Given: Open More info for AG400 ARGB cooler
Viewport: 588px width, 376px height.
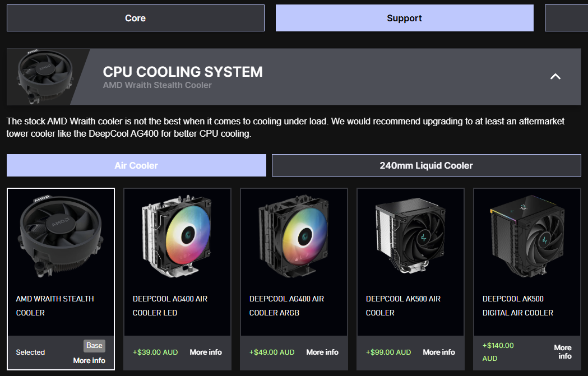Looking at the screenshot, I should 322,352.
